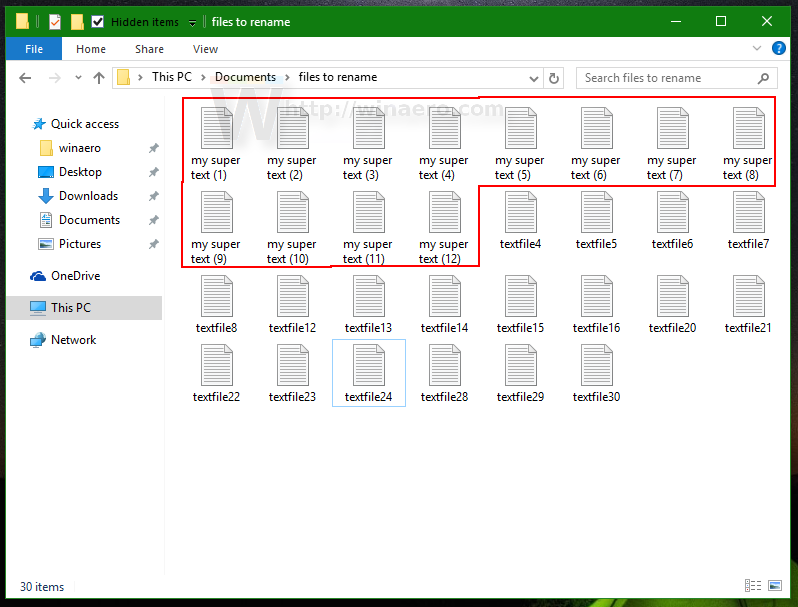Toggle the Hidden items checkbox
Screen dimensions: 798x607
click(98, 22)
